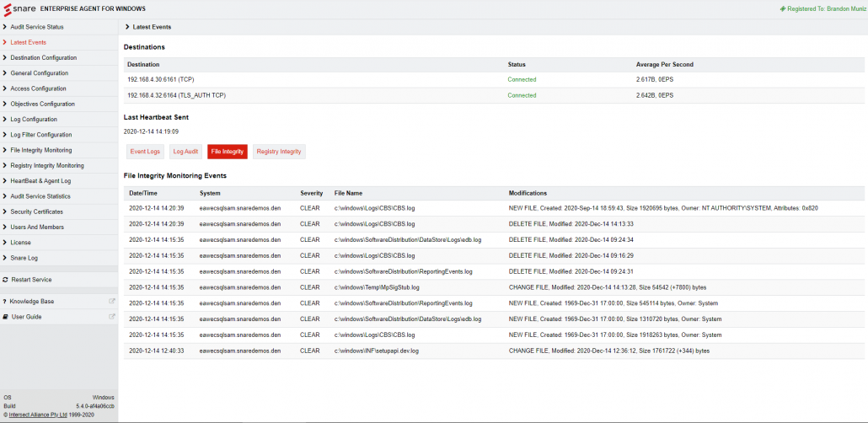Click the Knowledge Base question mark icon
The height and width of the screenshot is (423, 868).
(x=4, y=302)
